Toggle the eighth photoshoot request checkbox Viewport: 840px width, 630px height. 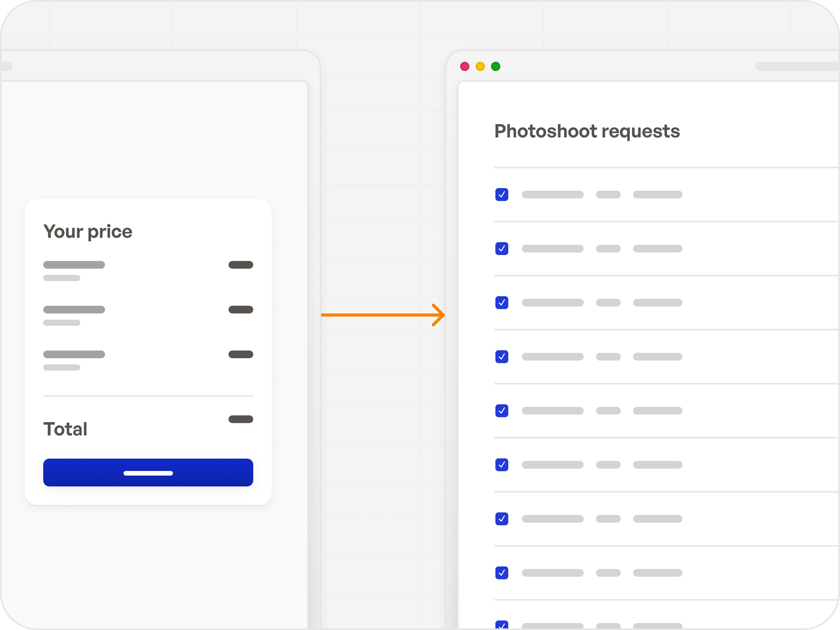point(502,573)
